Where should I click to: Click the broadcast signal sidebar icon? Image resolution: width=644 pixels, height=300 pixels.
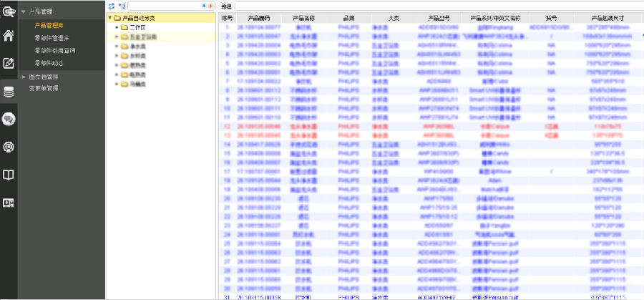click(9, 147)
